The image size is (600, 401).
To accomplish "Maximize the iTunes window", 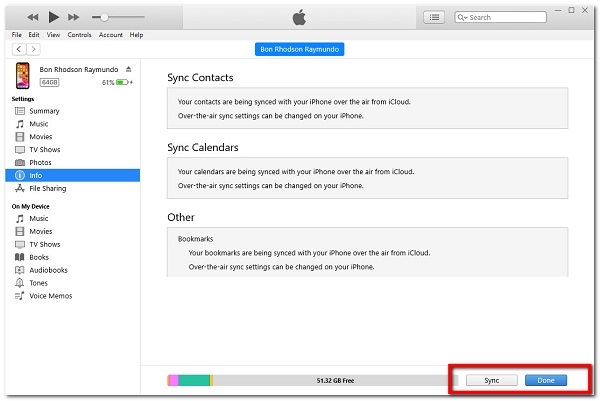I will pyautogui.click(x=571, y=10).
